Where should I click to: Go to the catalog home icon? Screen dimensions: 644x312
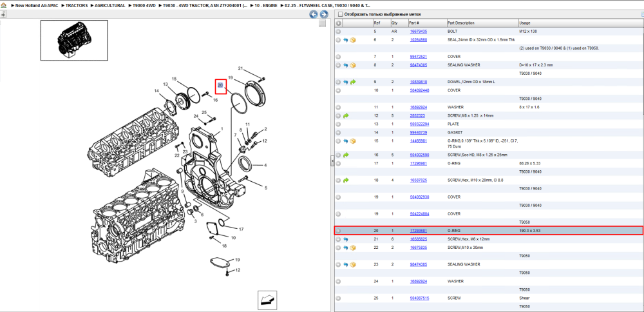pos(3,6)
